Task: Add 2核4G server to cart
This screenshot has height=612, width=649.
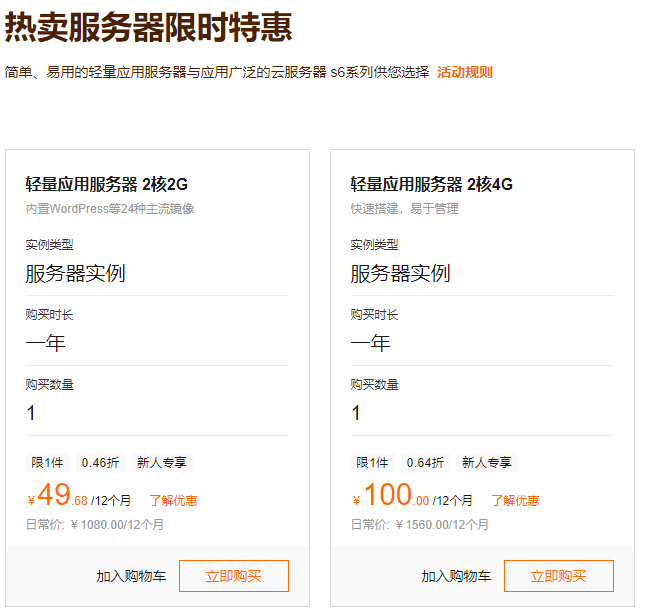Action: [x=456, y=577]
